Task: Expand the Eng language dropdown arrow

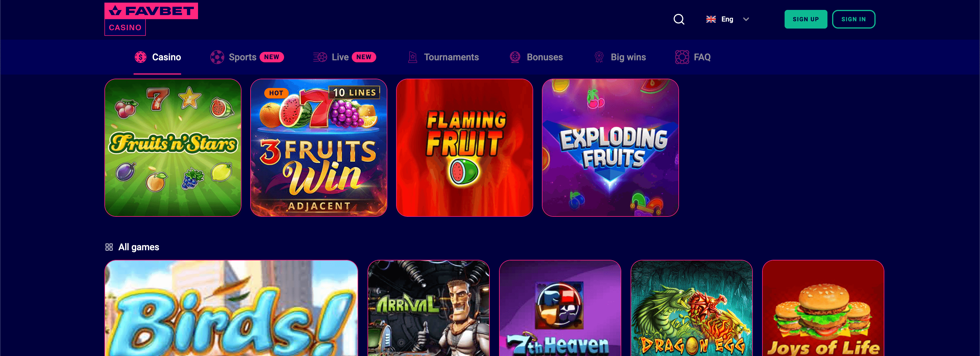Action: coord(746,19)
